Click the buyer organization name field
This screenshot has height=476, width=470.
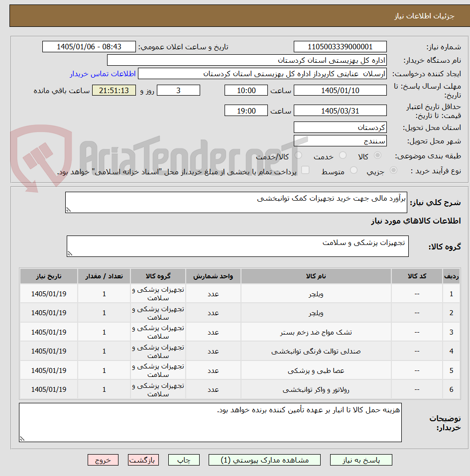[247, 60]
